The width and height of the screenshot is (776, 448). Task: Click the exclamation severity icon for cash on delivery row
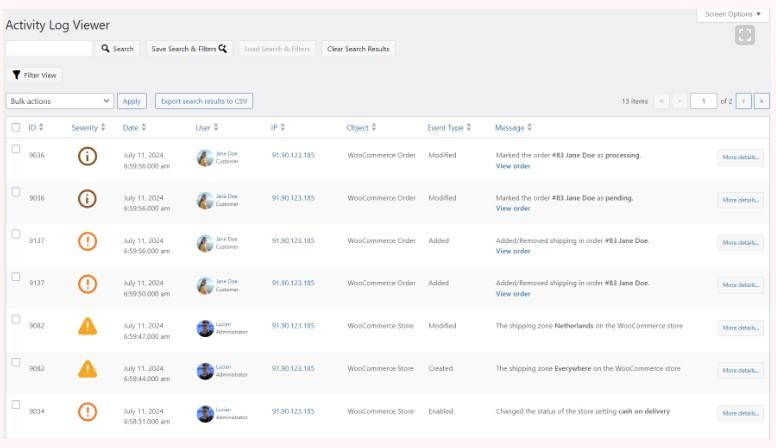87,412
